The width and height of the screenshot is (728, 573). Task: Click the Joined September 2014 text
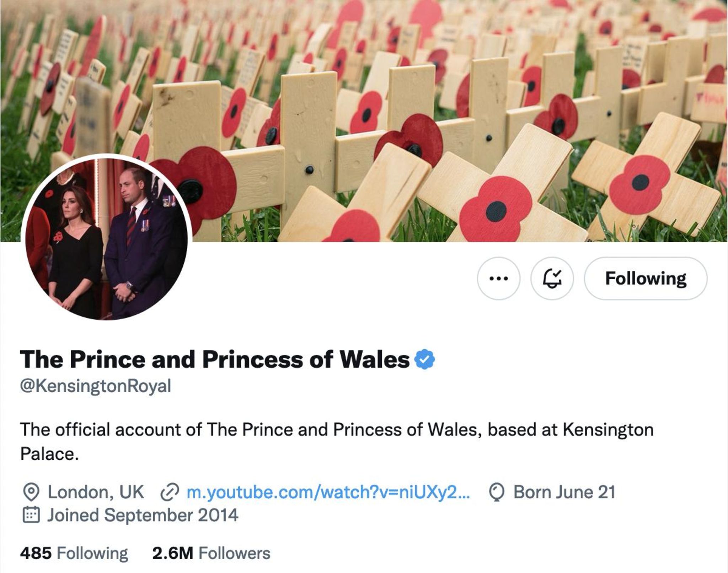point(142,515)
